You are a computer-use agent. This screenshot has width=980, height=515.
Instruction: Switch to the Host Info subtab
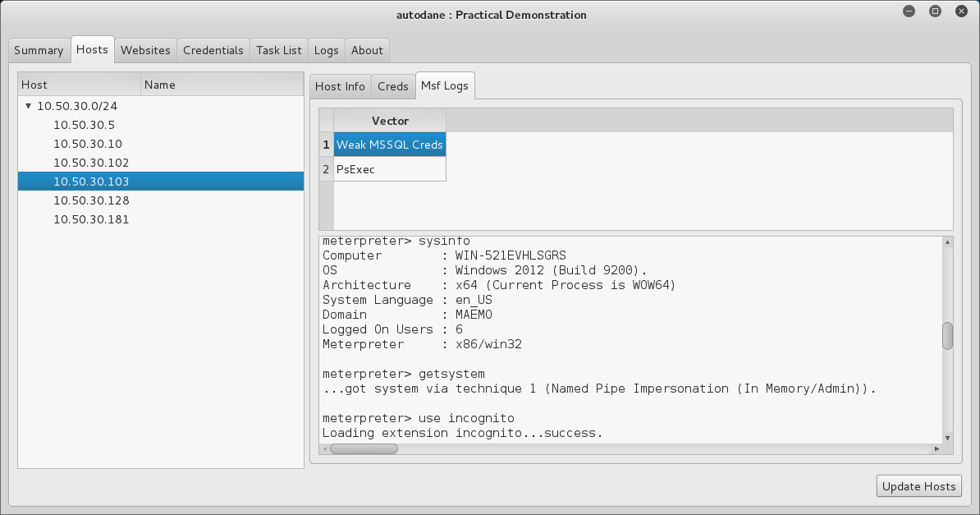tap(340, 86)
